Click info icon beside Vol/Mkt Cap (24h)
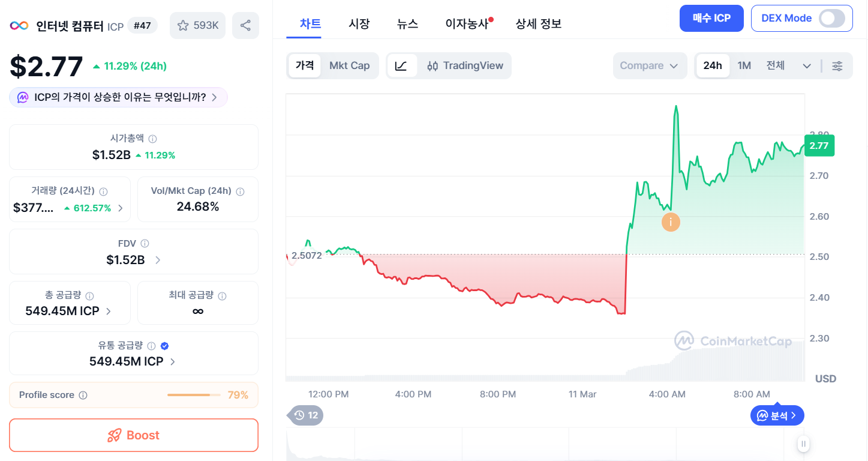The height and width of the screenshot is (461, 868). pos(240,191)
